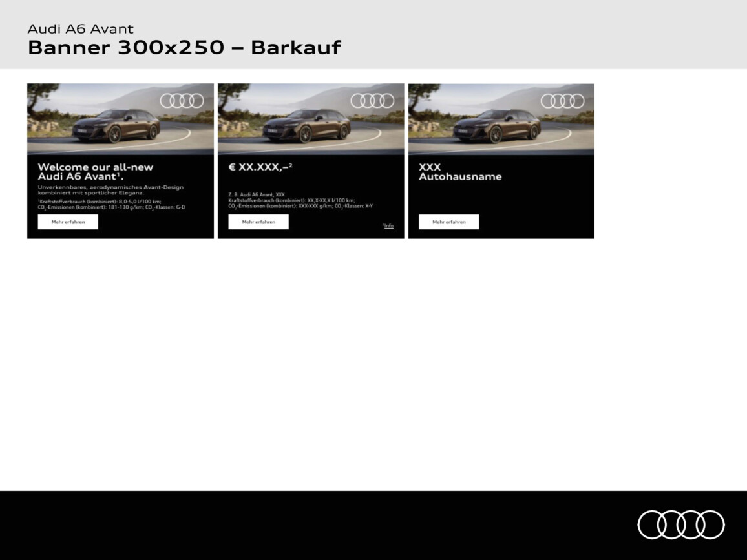747x560 pixels.
Task: Click the Audi rings logo in the price banner
Action: point(372,101)
